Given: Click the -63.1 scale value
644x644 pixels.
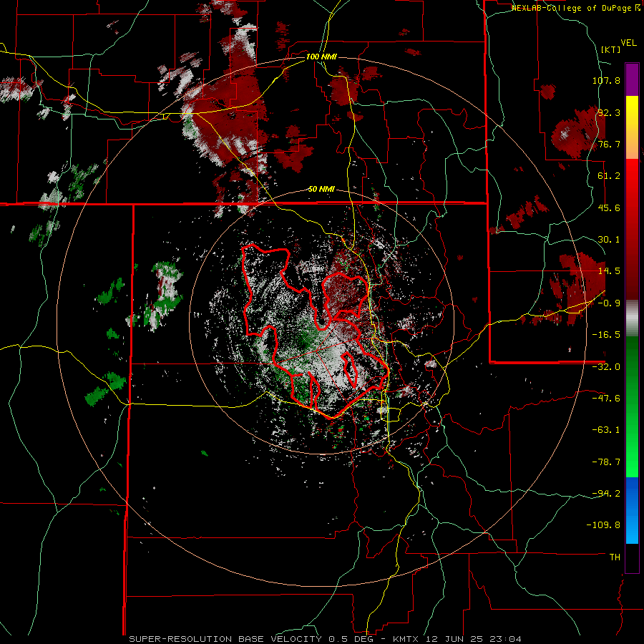Looking at the screenshot, I should coord(606,430).
